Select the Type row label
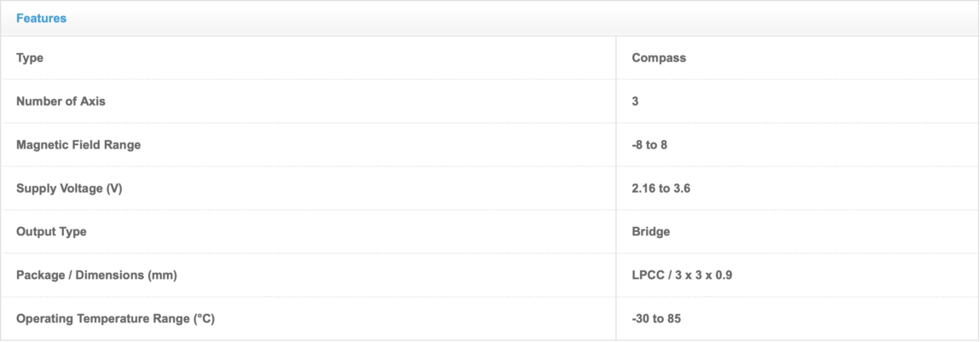This screenshot has width=980, height=342. point(30,58)
